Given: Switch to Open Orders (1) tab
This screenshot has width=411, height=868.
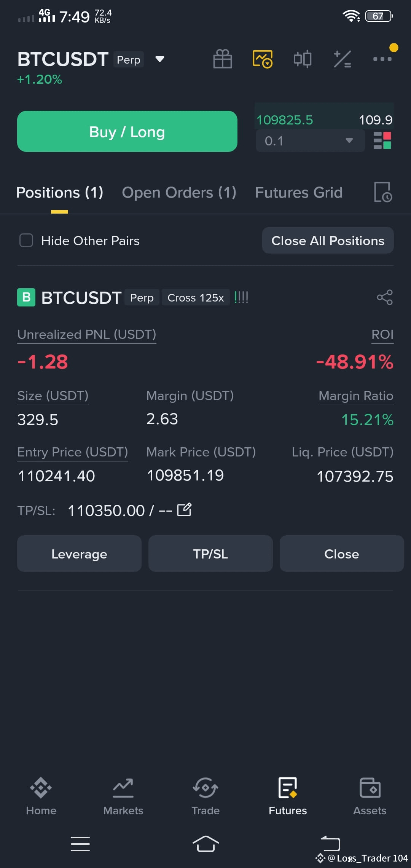Looking at the screenshot, I should coord(179,192).
